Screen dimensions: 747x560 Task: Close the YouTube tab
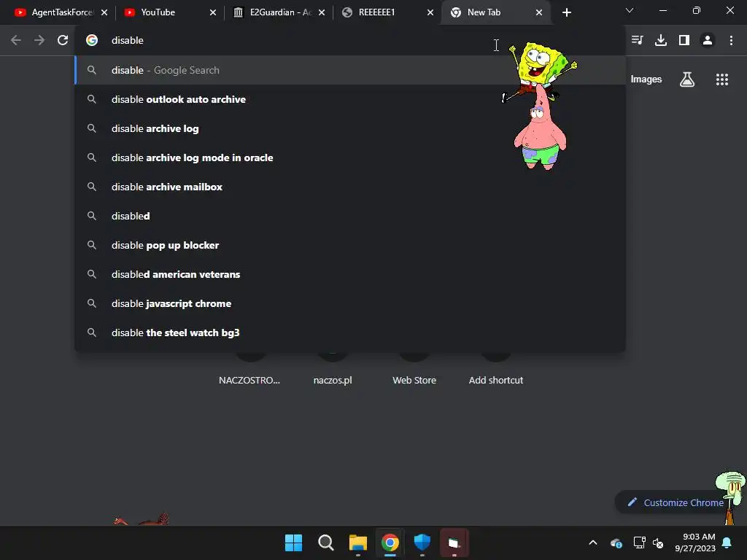[x=213, y=12]
